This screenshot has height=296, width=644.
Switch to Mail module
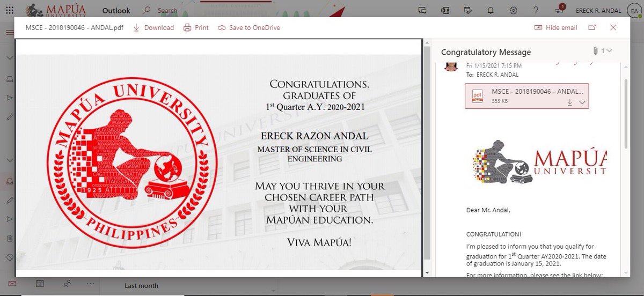12,284
